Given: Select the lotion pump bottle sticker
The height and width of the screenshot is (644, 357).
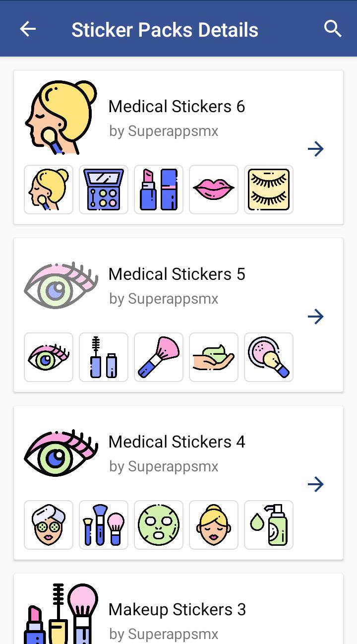Looking at the screenshot, I should pyautogui.click(x=269, y=525).
